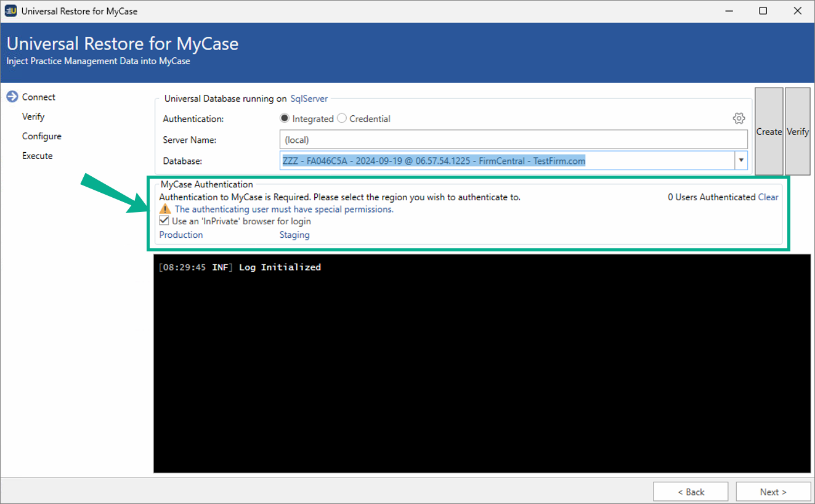The image size is (815, 504).
Task: Open the special permissions warning link
Action: point(284,209)
